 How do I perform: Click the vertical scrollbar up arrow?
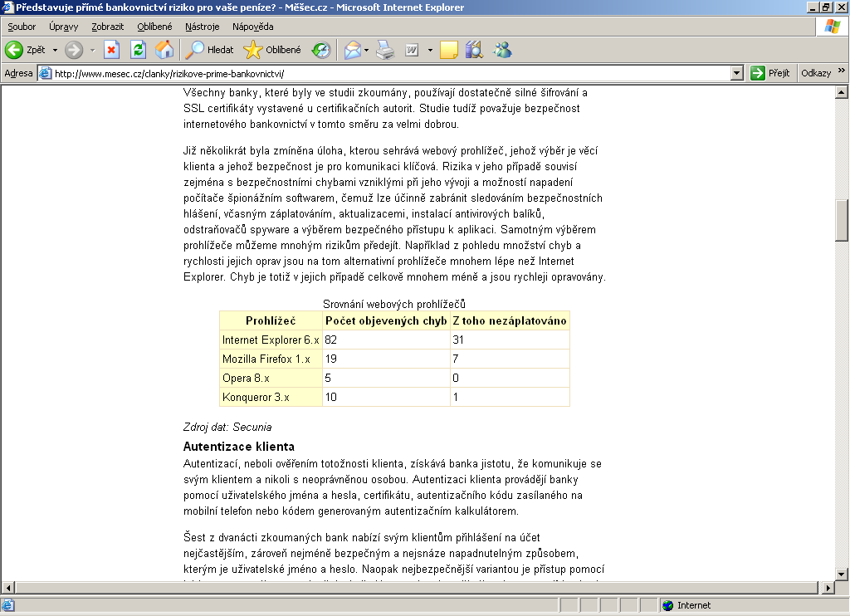tap(842, 92)
